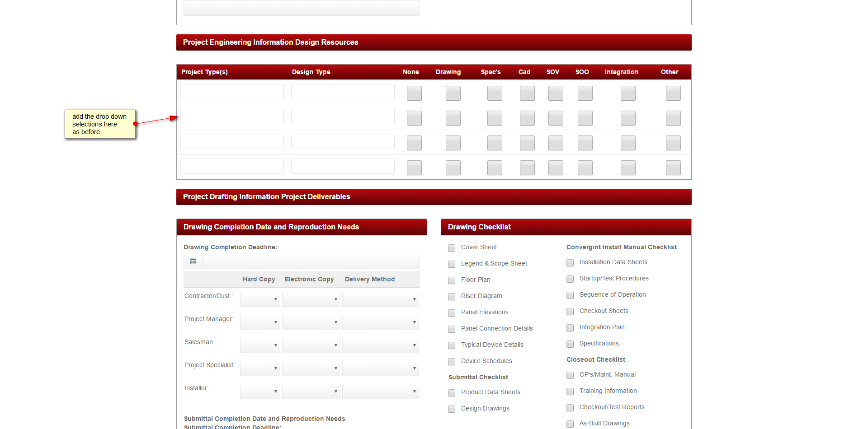Viewport: 868px width, 429px height.
Task: Check Panel Connection Details
Action: coord(452,329)
